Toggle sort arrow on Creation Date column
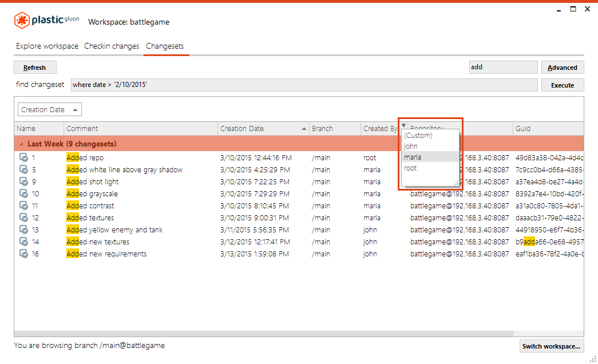 pyautogui.click(x=304, y=129)
